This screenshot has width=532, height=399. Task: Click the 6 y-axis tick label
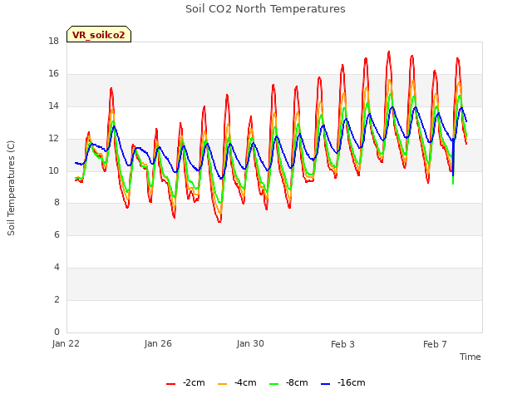pyautogui.click(x=57, y=234)
